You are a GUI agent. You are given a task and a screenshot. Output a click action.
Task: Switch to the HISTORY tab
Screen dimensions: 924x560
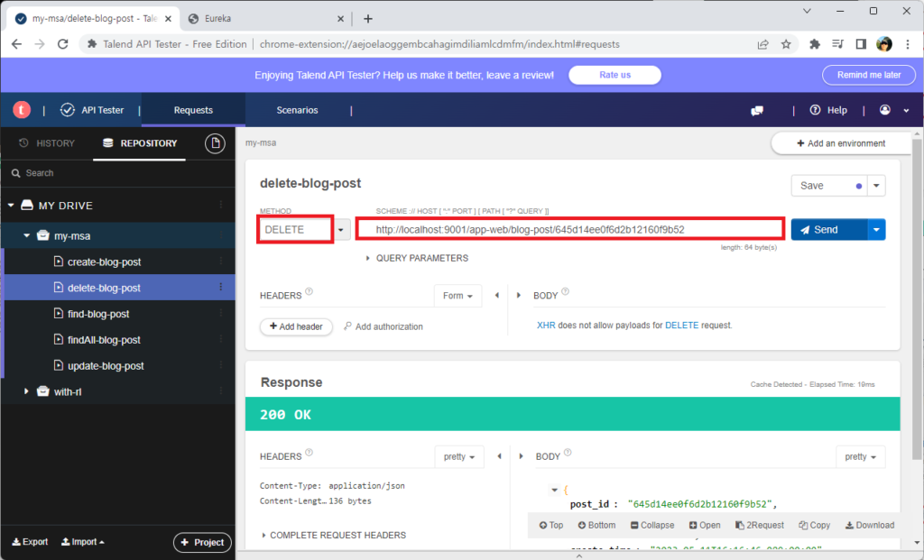(47, 143)
